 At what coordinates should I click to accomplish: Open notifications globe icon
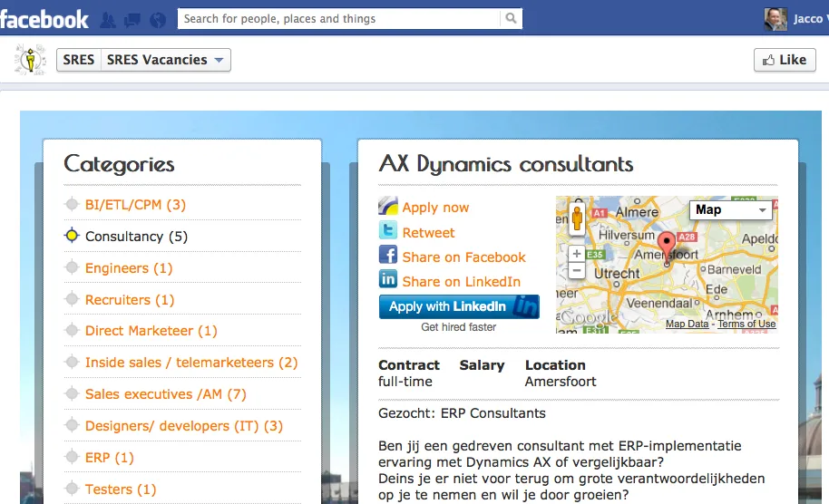158,20
